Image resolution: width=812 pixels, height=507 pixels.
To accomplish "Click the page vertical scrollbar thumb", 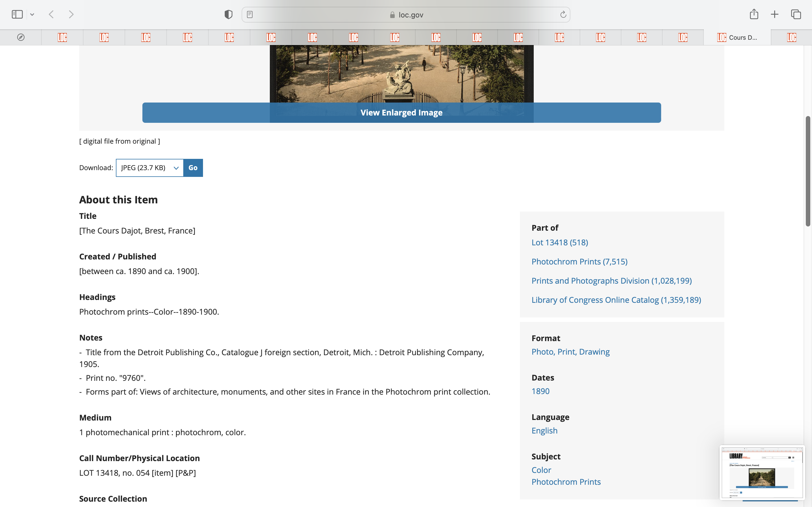I will [808, 171].
